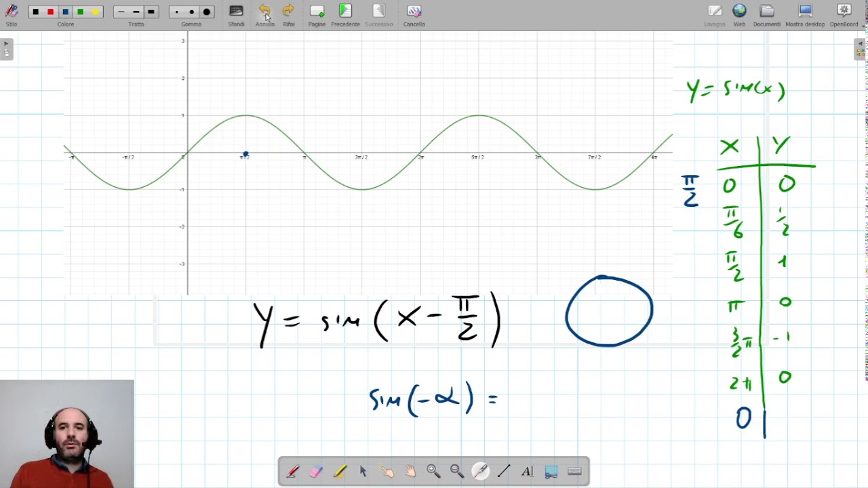Click the Zoom Out magnifier tool
Image resolution: width=868 pixels, height=488 pixels.
pyautogui.click(x=457, y=472)
